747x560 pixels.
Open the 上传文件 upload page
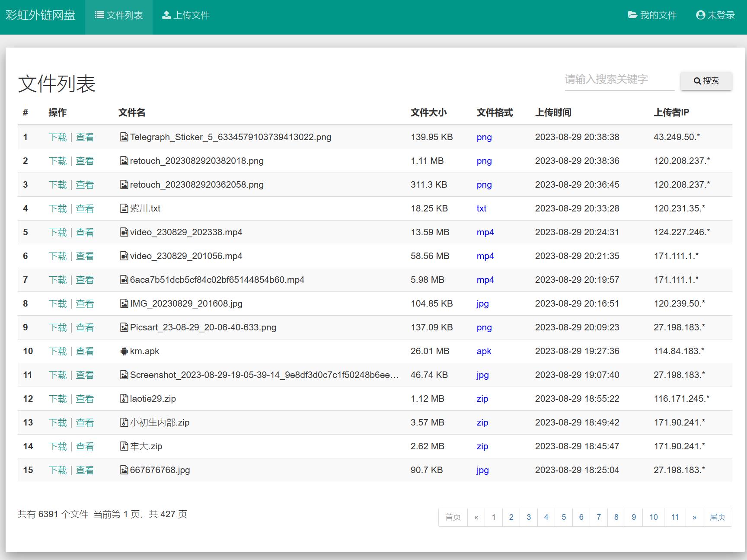point(186,16)
